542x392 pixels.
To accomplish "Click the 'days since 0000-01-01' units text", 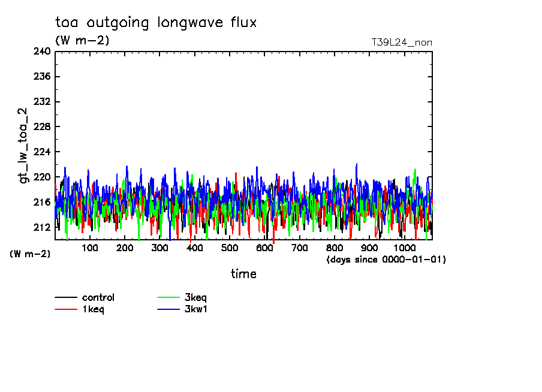I will 386,260.
